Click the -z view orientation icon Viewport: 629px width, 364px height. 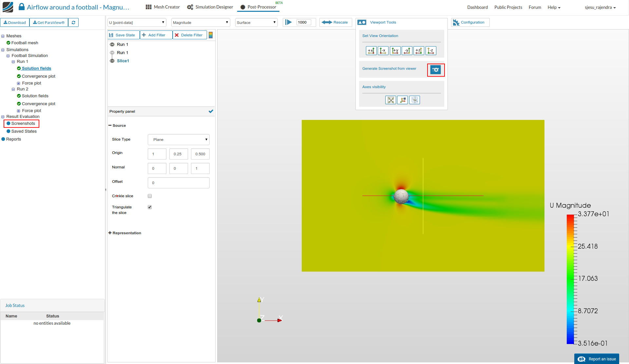pyautogui.click(x=431, y=51)
